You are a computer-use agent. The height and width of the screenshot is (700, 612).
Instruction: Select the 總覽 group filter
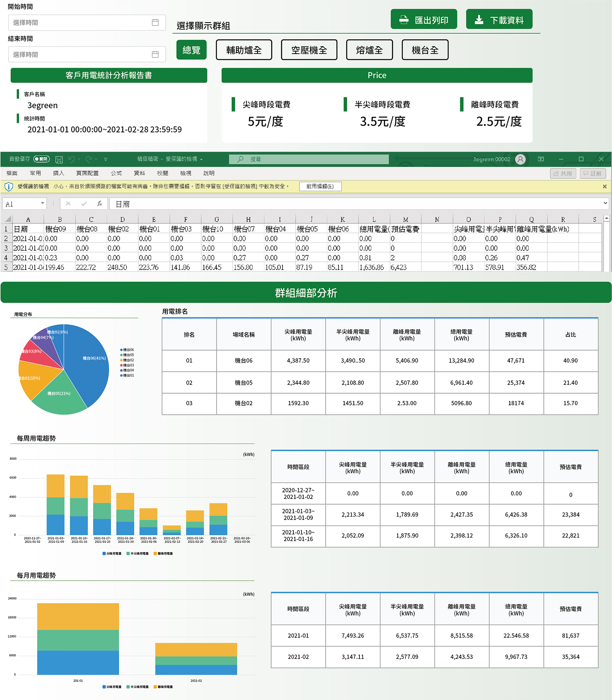191,50
